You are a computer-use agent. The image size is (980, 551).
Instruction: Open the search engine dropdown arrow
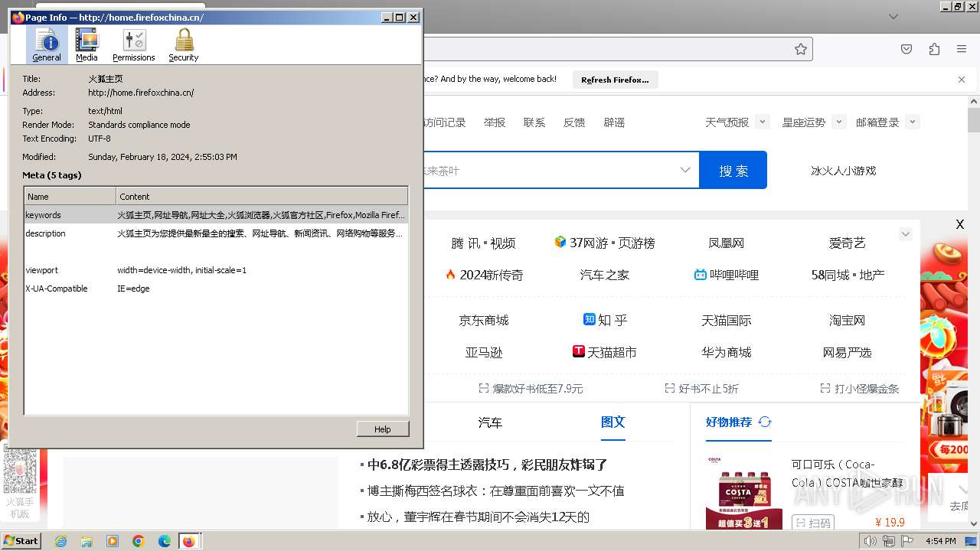coord(685,170)
